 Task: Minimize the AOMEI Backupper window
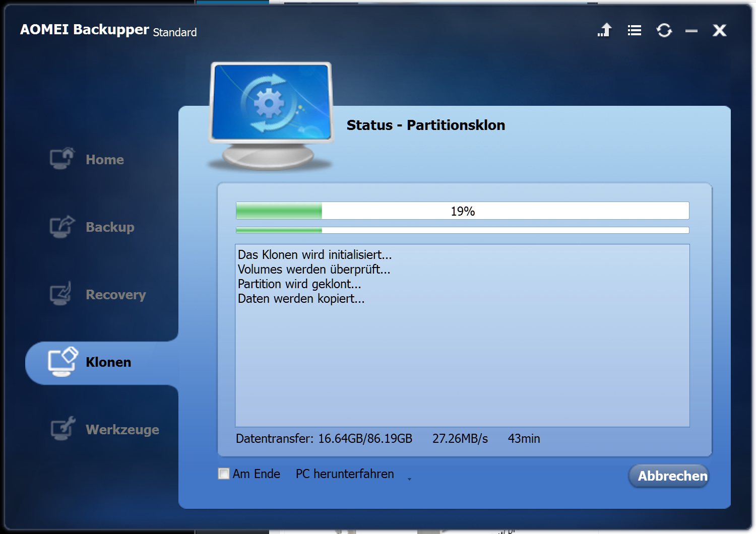[691, 31]
